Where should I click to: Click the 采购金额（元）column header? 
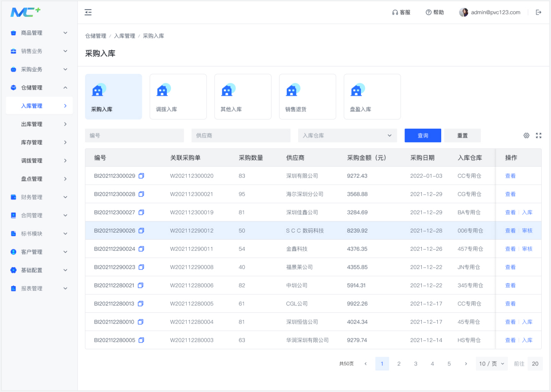[x=366, y=158]
